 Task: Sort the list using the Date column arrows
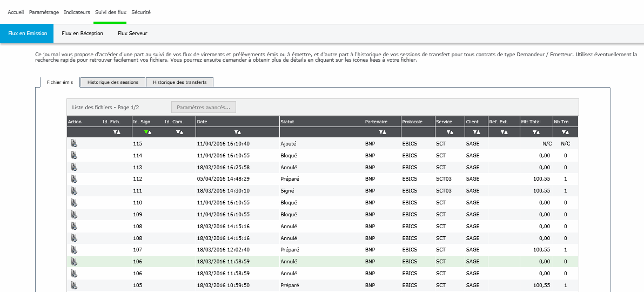pyautogui.click(x=238, y=132)
